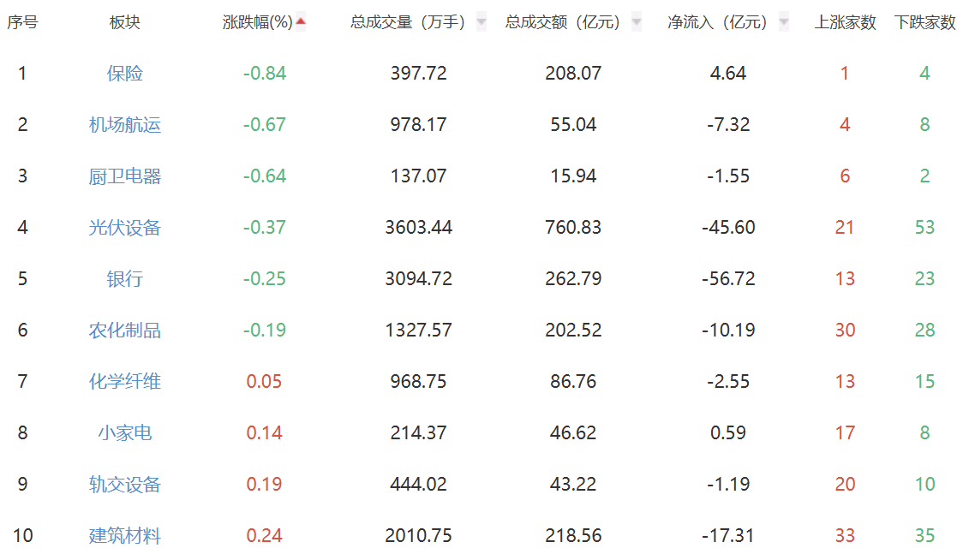Click the 上涨家数 column header
The image size is (963, 560).
[x=845, y=23]
